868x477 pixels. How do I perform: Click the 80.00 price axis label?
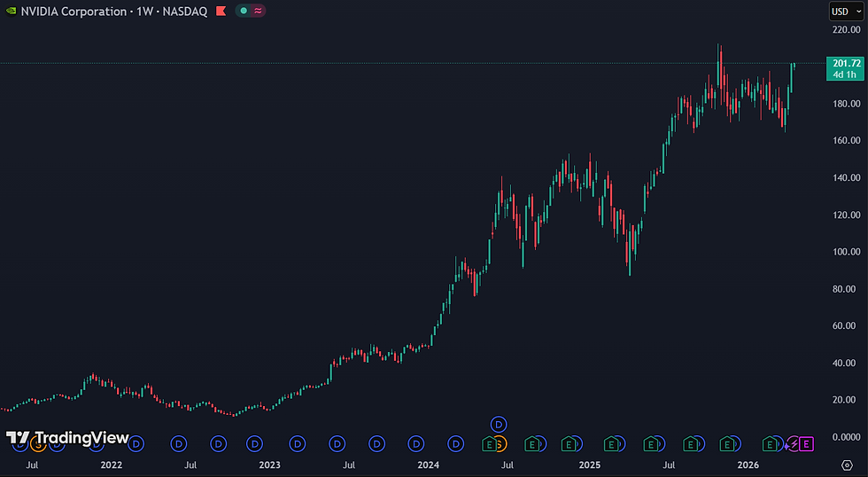click(x=844, y=289)
